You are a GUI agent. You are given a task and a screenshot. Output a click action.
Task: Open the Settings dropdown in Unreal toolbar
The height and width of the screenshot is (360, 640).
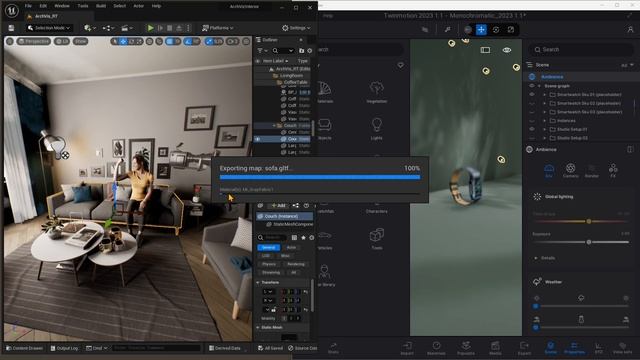coord(296,28)
